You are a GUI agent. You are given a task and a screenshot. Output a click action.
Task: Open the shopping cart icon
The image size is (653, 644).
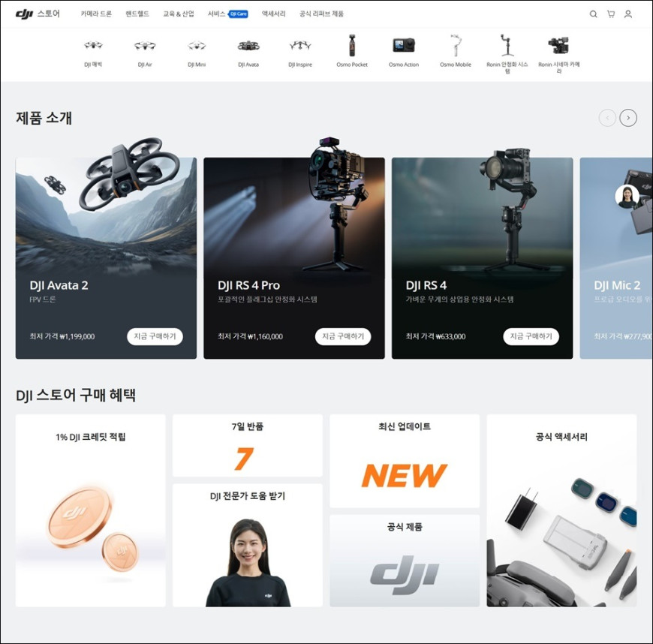(x=611, y=14)
